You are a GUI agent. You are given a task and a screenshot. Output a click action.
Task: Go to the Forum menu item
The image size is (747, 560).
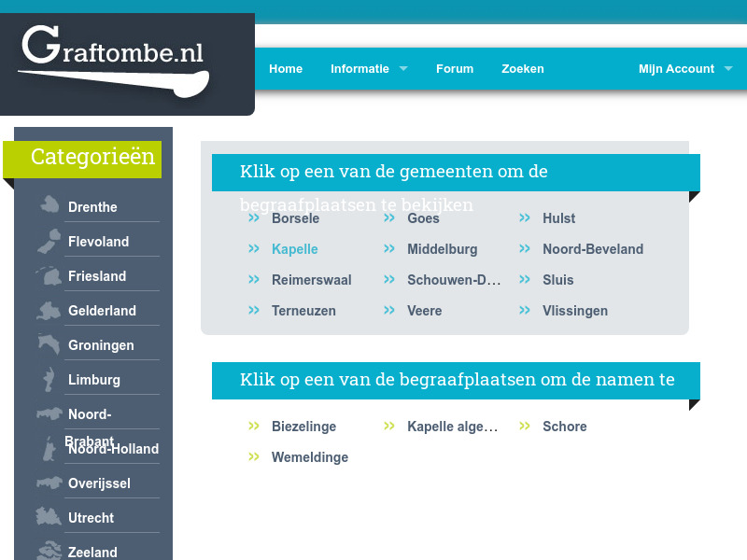(455, 68)
